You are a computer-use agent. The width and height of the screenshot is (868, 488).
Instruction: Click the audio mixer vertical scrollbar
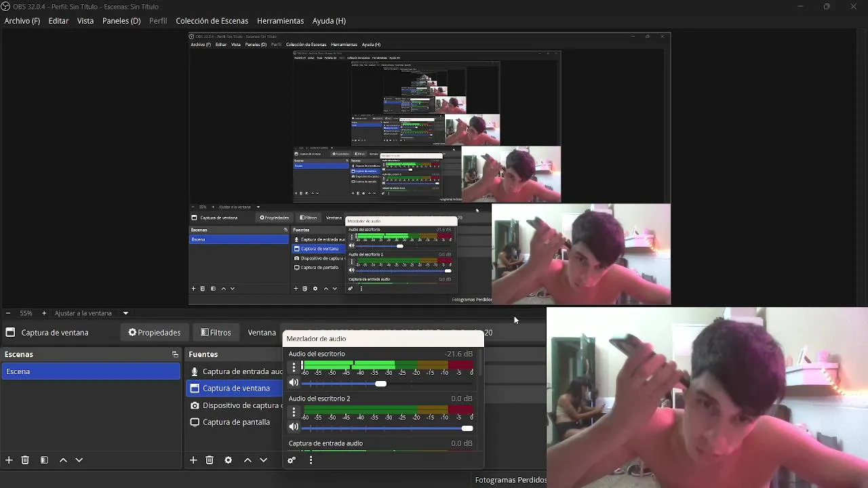[x=480, y=364]
